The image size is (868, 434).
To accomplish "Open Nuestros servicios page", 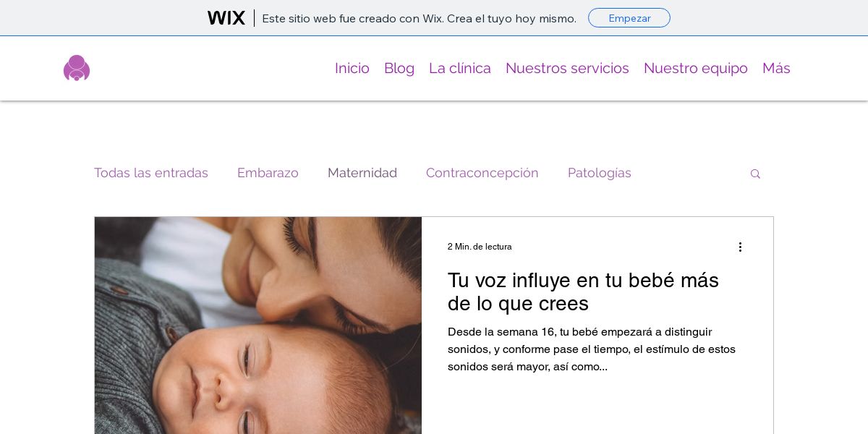I will [567, 68].
